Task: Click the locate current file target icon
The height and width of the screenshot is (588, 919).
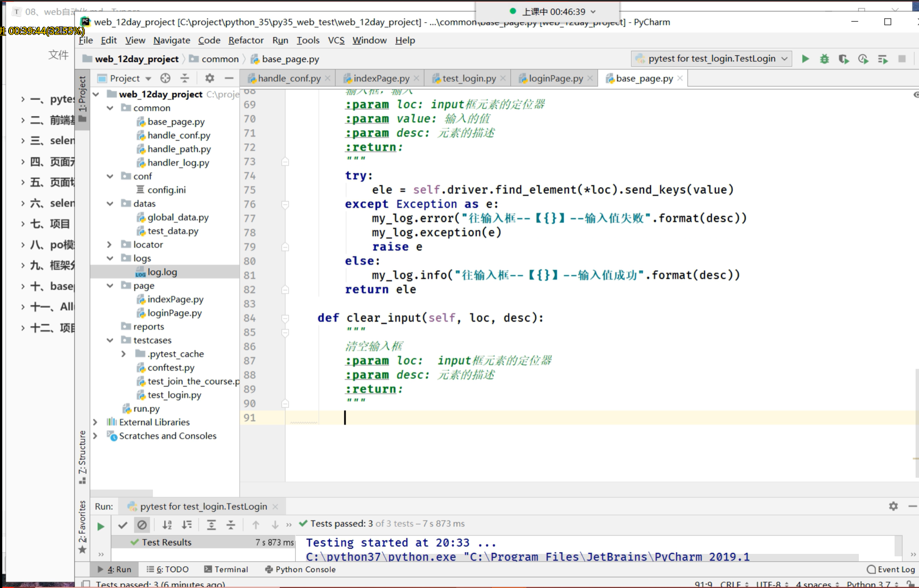Action: 165,78
